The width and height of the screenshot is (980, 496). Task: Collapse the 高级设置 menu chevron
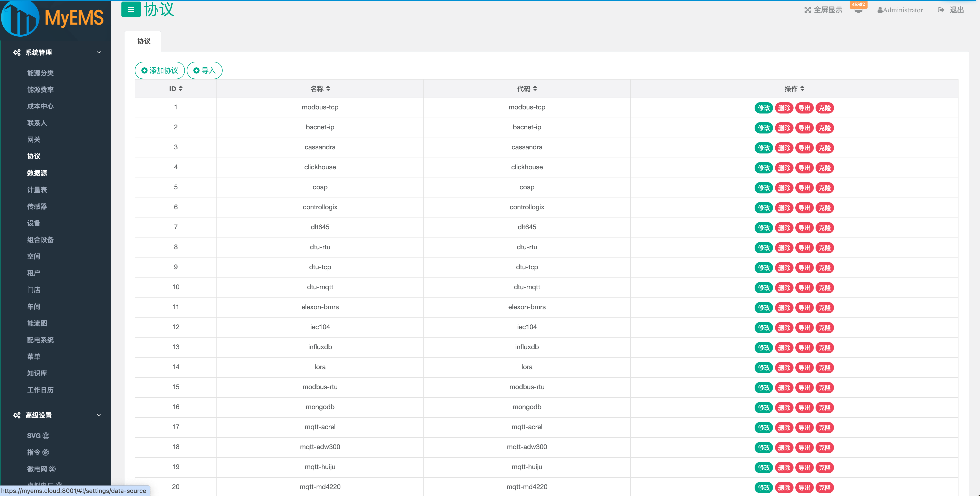[99, 415]
